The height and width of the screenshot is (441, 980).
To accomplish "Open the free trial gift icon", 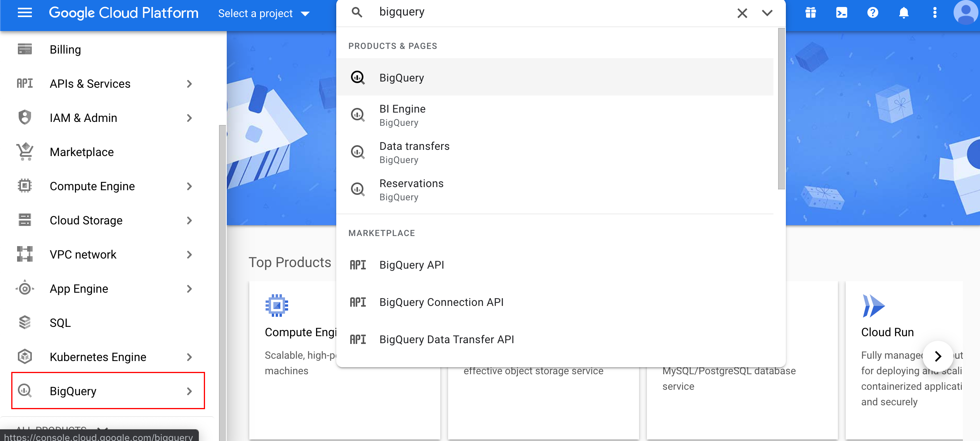I will coord(810,13).
